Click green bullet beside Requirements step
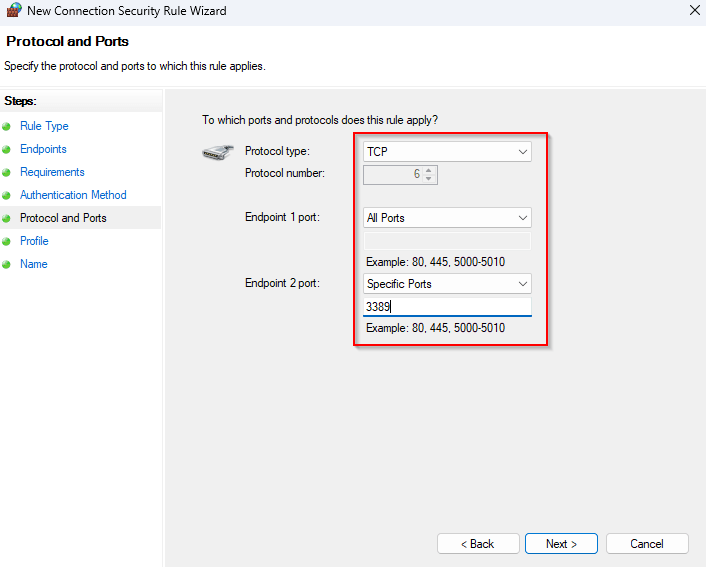The image size is (706, 567). [x=7, y=173]
